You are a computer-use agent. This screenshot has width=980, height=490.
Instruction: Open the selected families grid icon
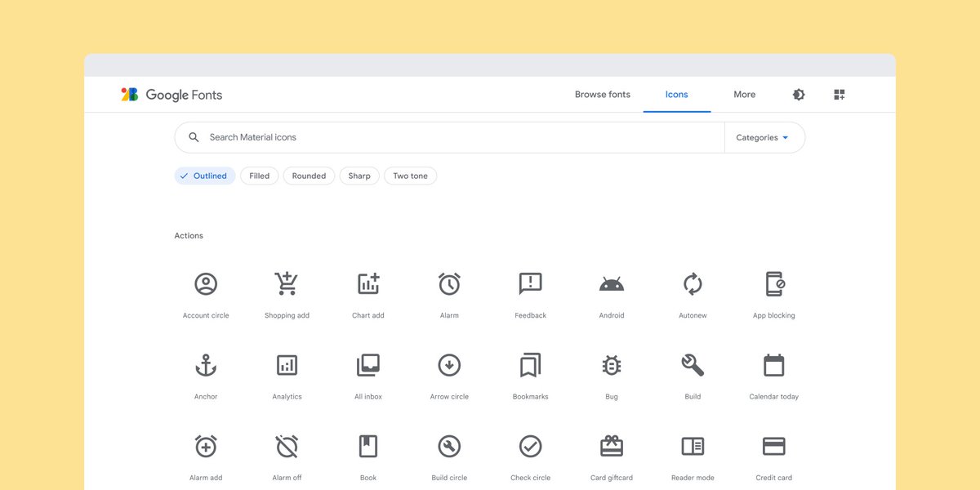(840, 95)
